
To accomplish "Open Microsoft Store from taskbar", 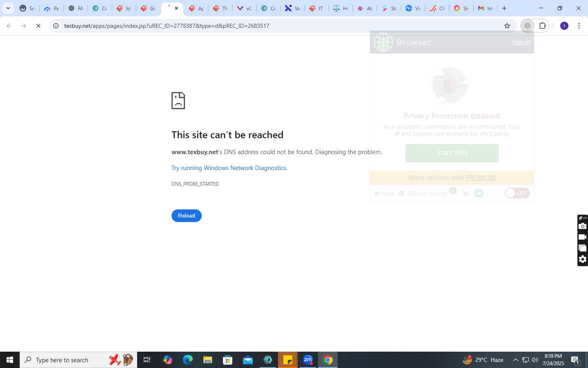I will [x=228, y=360].
